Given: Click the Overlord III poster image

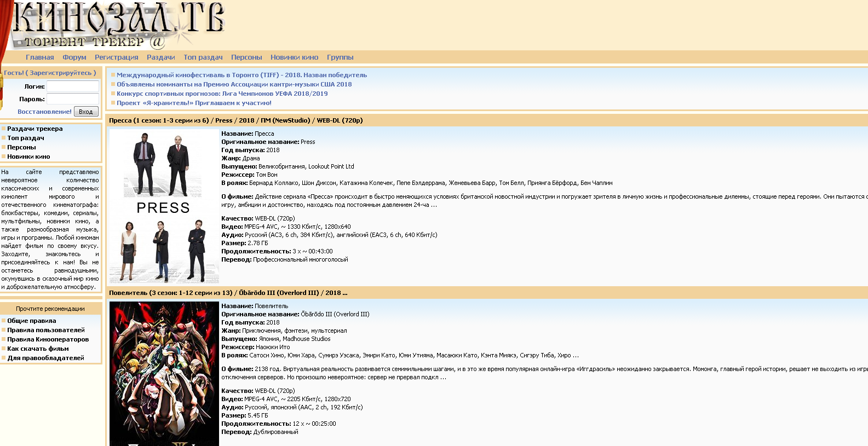Looking at the screenshot, I should [164, 374].
